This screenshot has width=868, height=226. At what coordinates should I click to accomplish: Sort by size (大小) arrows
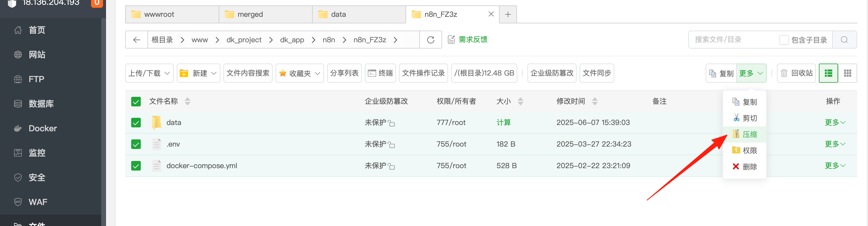coord(520,101)
